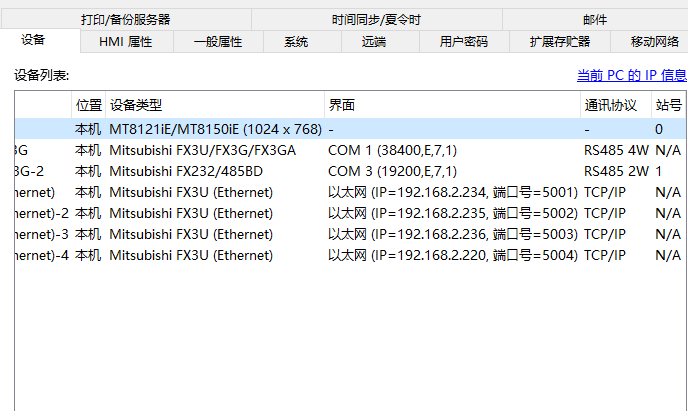Open the 移动网络 tab
Image resolution: width=688 pixels, height=411 pixels.
(x=655, y=42)
